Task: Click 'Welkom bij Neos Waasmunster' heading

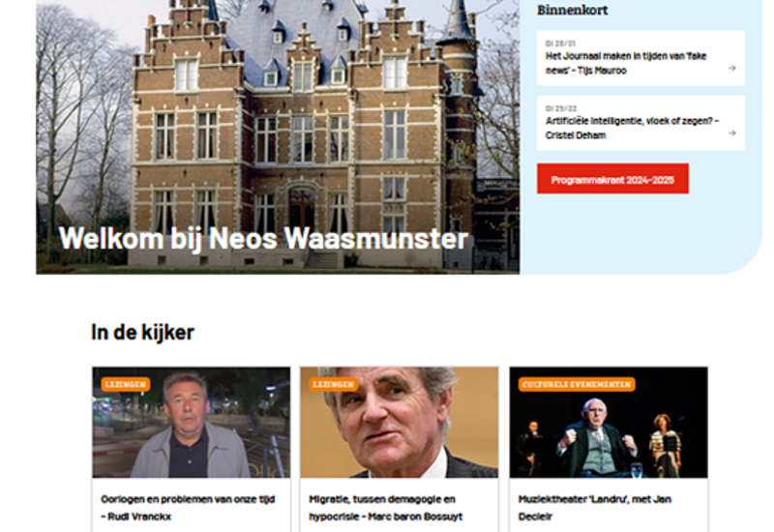Action: tap(263, 238)
